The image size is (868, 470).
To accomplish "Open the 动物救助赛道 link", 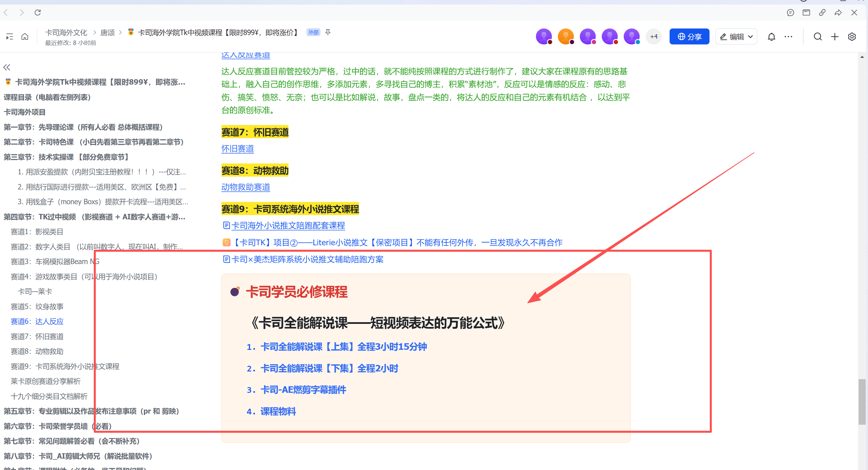I will click(246, 187).
